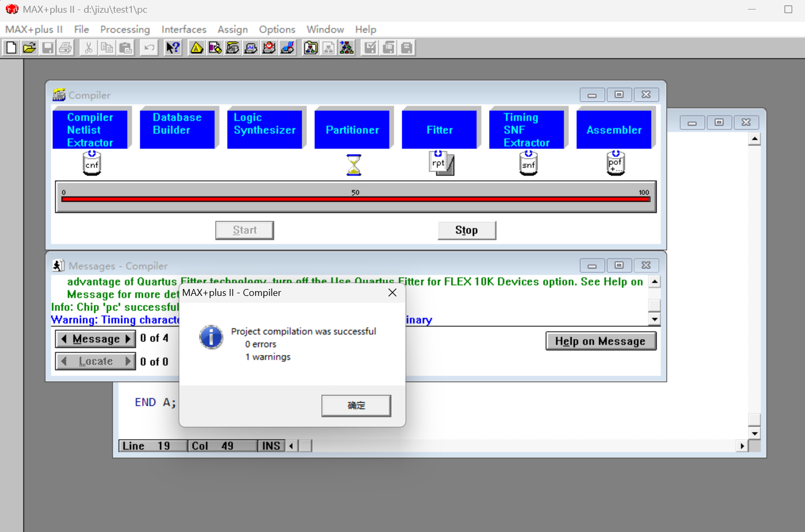
Task: Open the Compiler toolbar icon
Action: point(233,48)
